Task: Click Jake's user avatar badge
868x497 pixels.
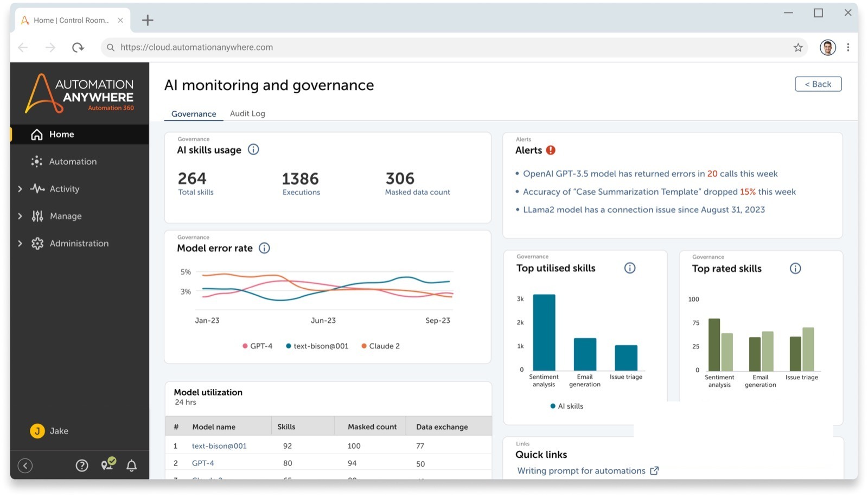Action: pyautogui.click(x=37, y=431)
